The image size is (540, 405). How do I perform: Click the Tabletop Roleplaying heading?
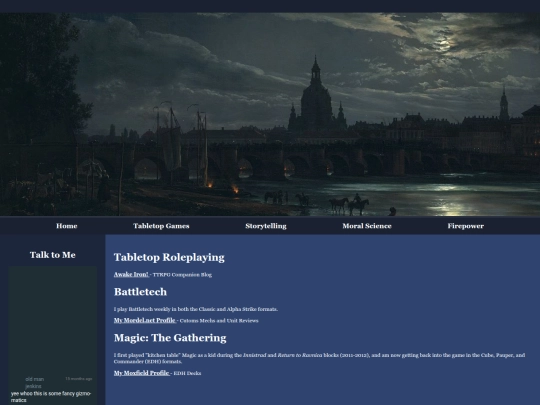169,257
